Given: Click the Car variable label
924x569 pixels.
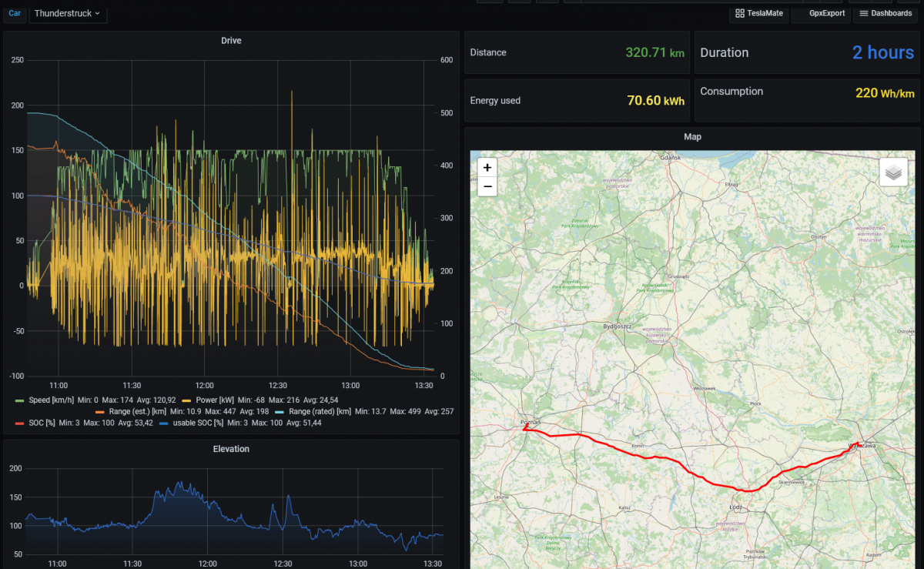Looking at the screenshot, I should pyautogui.click(x=15, y=13).
